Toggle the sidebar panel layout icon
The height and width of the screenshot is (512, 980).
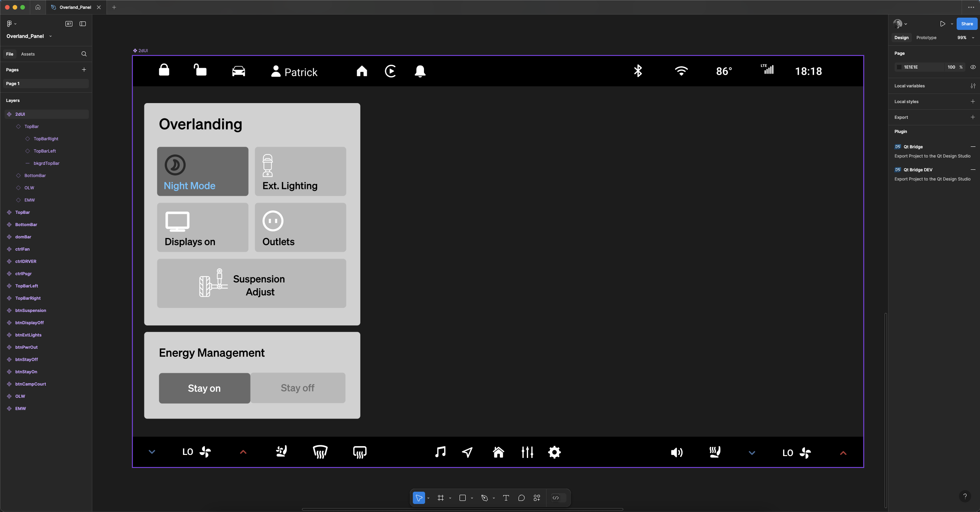pos(83,24)
